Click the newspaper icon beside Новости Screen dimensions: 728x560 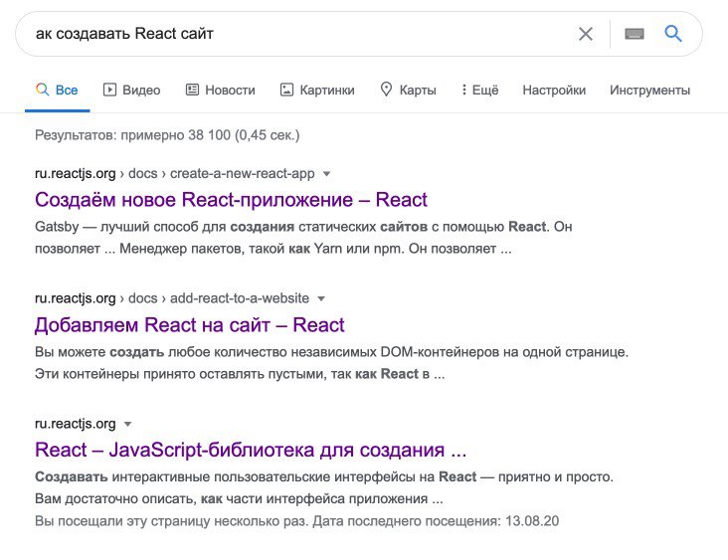point(192,90)
